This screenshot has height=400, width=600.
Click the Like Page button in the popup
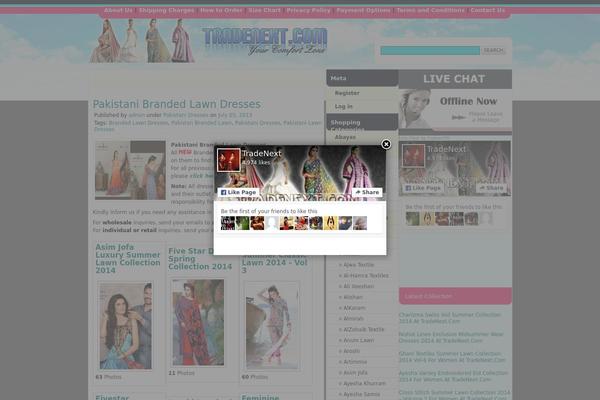click(238, 192)
